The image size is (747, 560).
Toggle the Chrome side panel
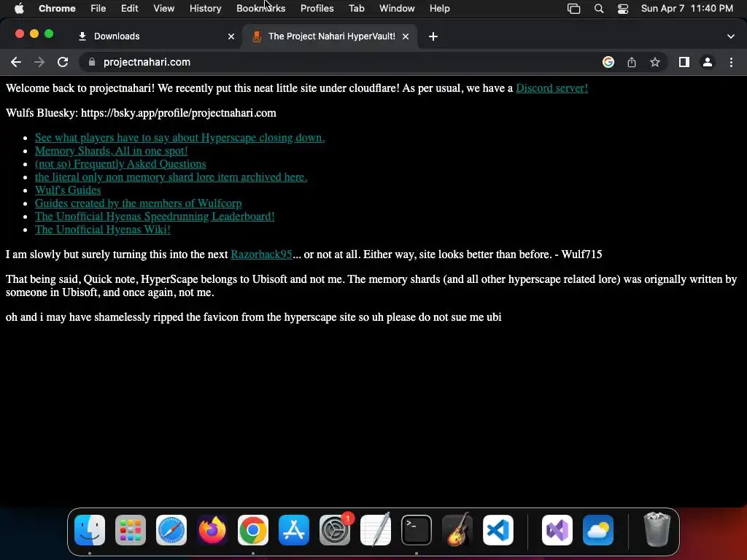click(x=684, y=63)
